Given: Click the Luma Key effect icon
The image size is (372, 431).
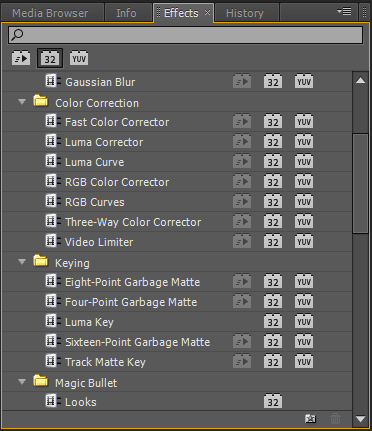Looking at the screenshot, I should 53,321.
